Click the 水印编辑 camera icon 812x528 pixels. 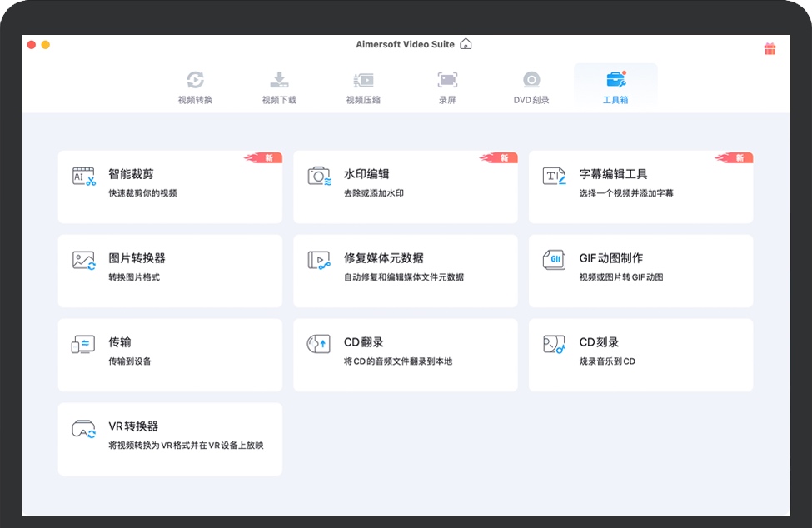[319, 176]
